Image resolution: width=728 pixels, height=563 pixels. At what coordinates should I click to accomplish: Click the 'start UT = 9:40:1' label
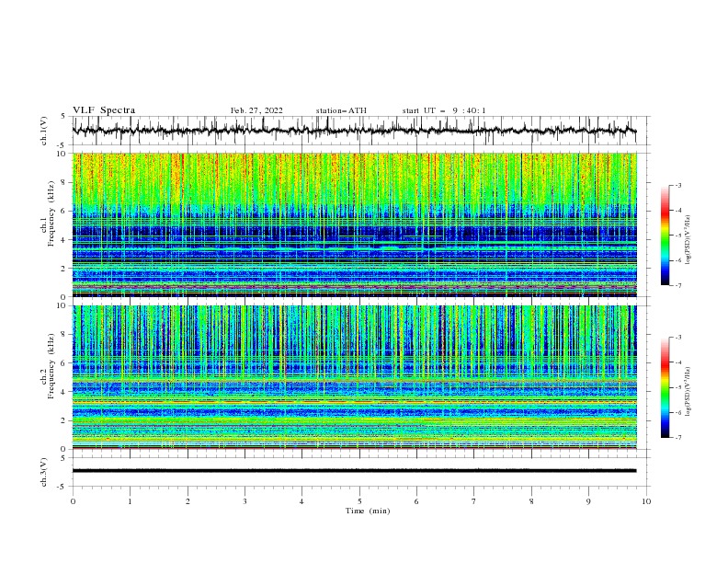[444, 110]
